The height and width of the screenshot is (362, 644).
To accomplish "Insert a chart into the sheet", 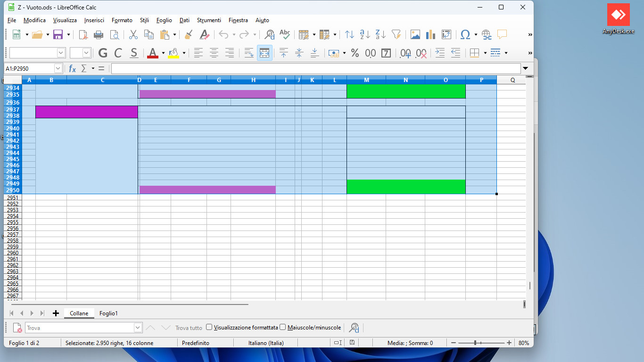I will [x=430, y=34].
